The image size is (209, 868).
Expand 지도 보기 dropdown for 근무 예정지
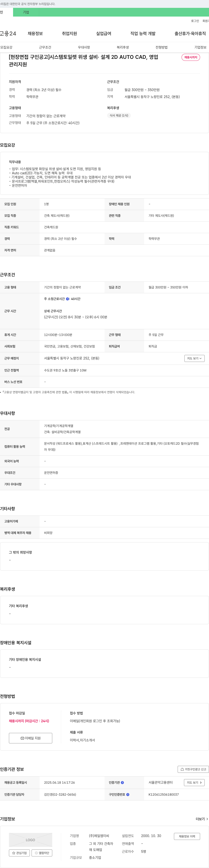(x=194, y=358)
